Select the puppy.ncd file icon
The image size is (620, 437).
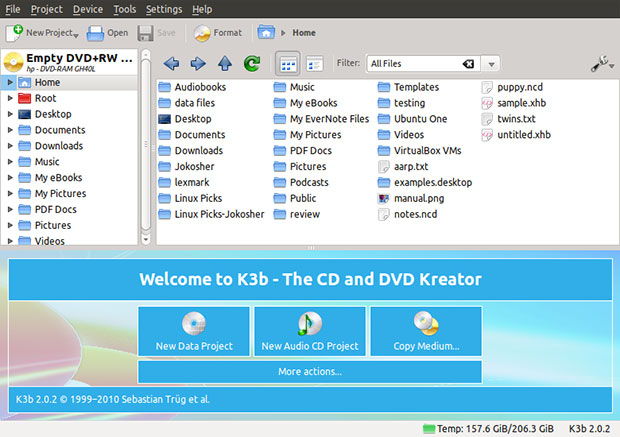point(487,87)
